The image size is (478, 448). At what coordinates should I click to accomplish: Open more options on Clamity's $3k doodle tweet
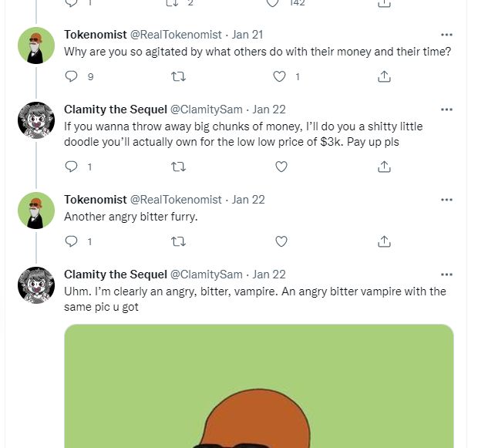click(x=446, y=109)
